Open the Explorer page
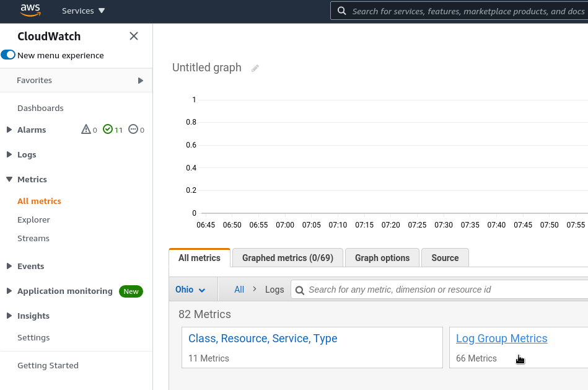This screenshot has height=390, width=588. click(33, 220)
